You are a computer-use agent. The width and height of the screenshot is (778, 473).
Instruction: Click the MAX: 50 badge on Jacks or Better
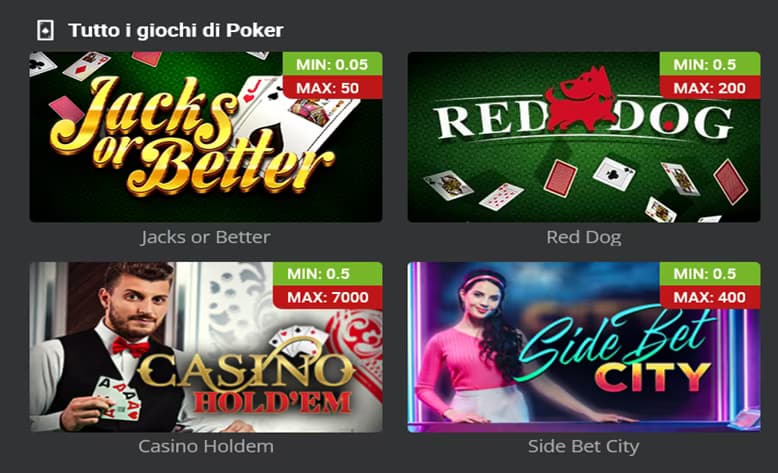[x=332, y=88]
